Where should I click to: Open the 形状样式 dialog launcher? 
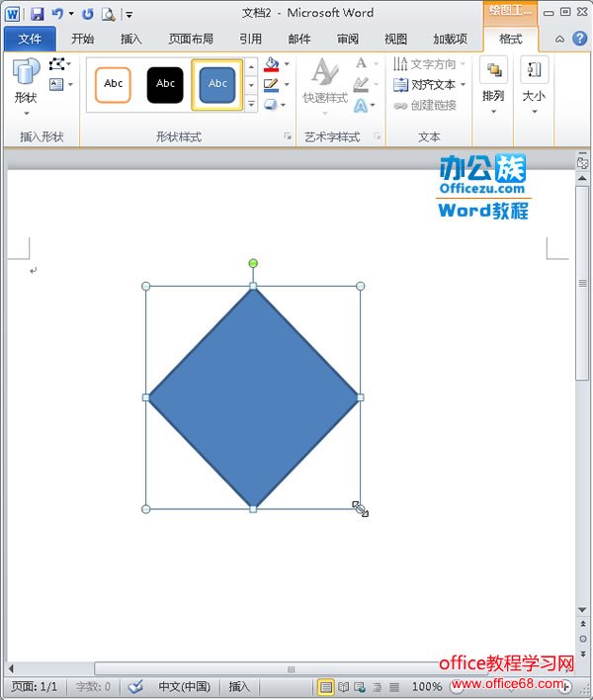point(288,136)
